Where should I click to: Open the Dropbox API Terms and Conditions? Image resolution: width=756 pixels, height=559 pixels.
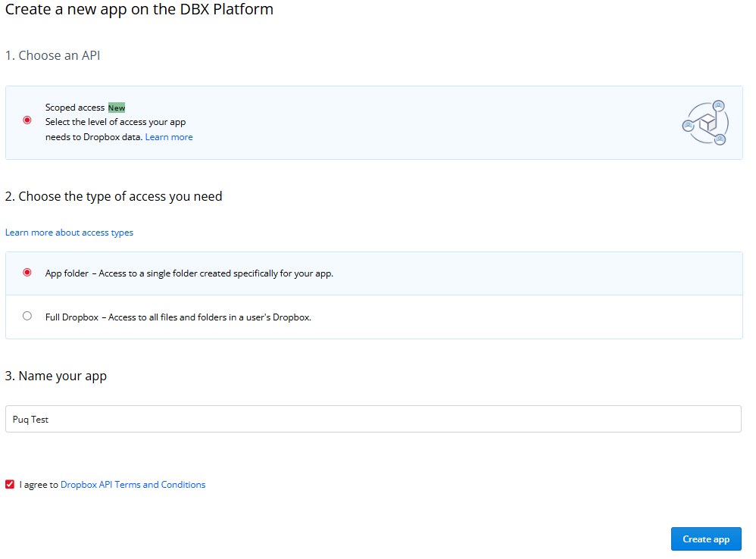pos(133,484)
